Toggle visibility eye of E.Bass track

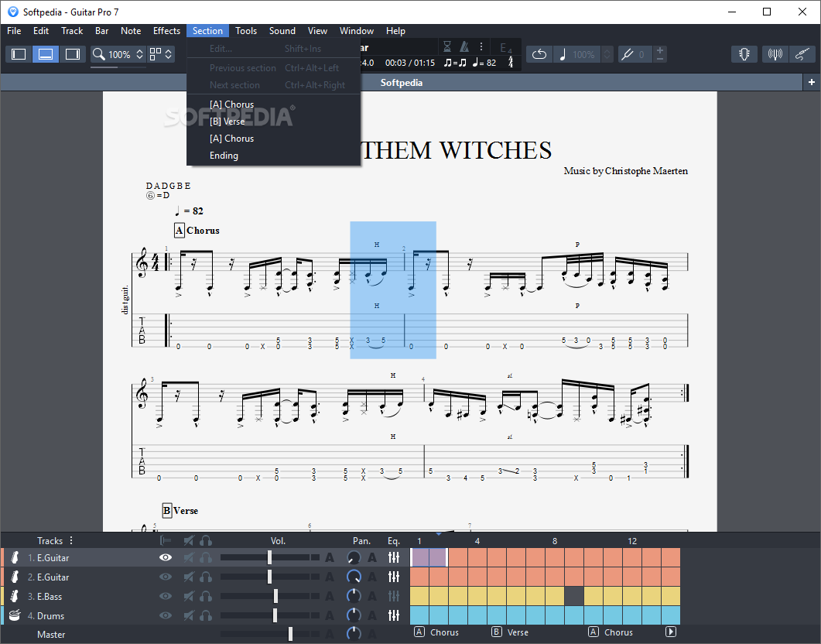(166, 596)
